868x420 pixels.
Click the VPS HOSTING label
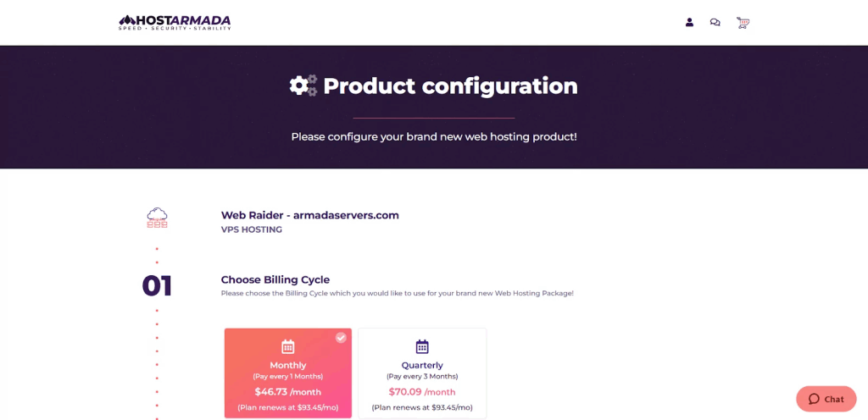[x=252, y=229]
